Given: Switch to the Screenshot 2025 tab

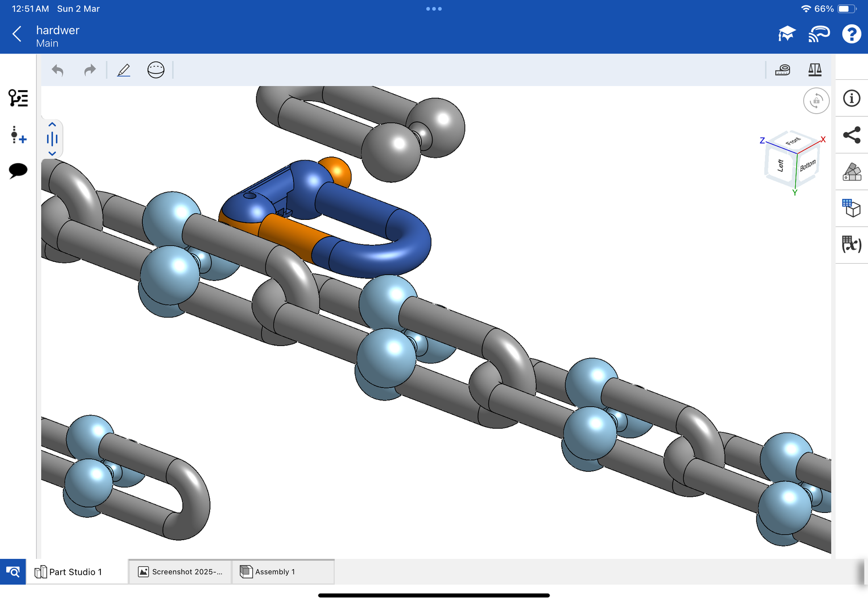Looking at the screenshot, I should 180,572.
